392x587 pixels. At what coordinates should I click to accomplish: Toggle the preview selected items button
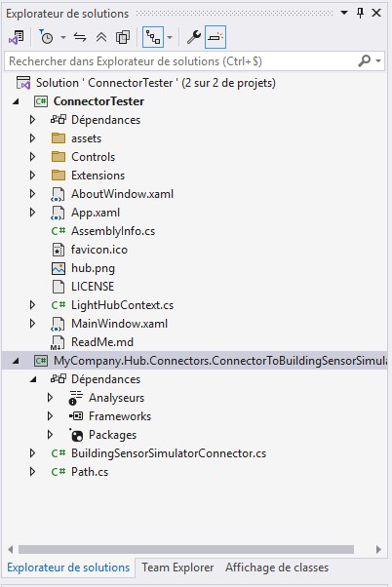tap(216, 37)
